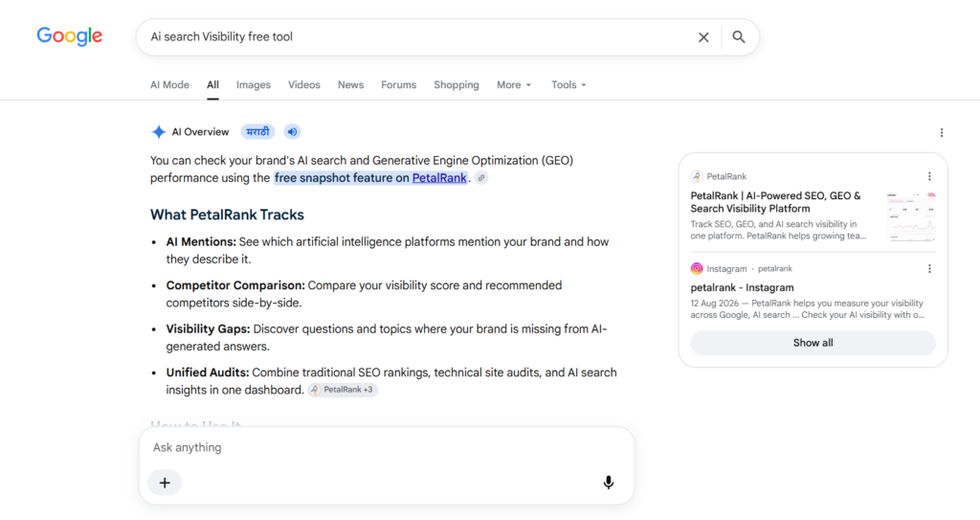Viewport: 980px width, 520px height.
Task: Switch to Images tab
Action: tap(253, 85)
